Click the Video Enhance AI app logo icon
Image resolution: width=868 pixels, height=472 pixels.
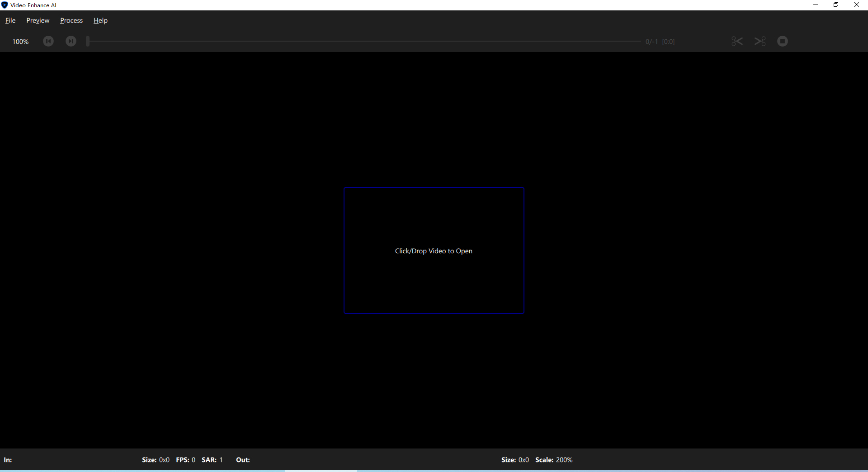(x=5, y=5)
